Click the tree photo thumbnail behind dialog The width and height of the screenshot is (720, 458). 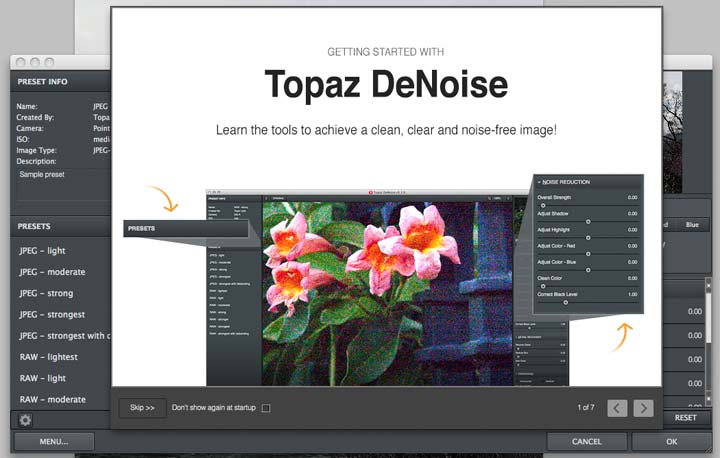[672, 132]
